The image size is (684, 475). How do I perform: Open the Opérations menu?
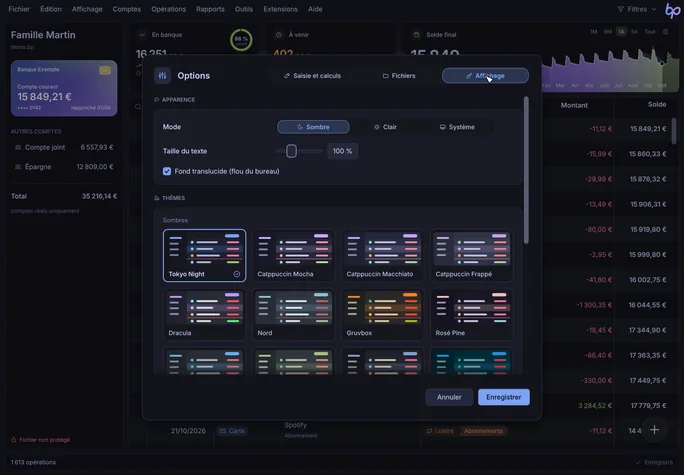point(168,9)
